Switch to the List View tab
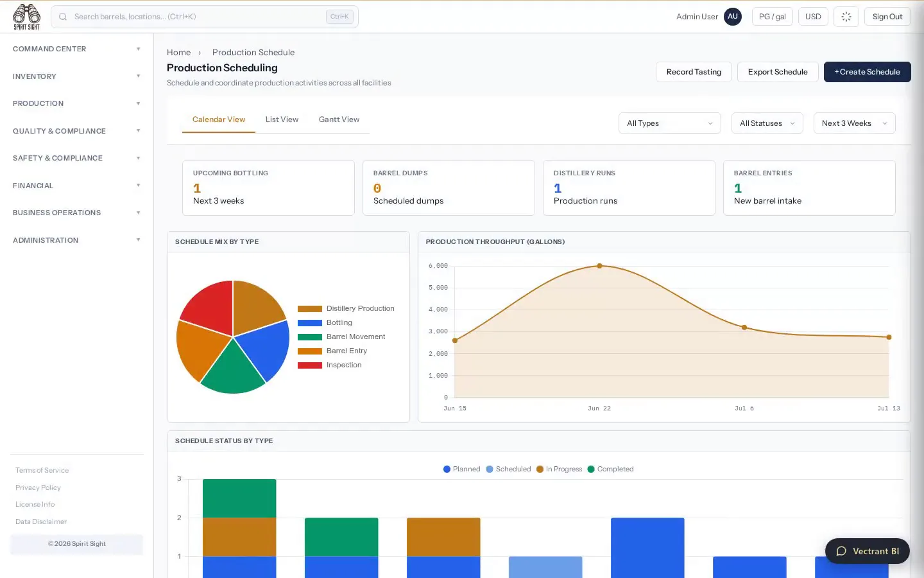 coord(282,119)
